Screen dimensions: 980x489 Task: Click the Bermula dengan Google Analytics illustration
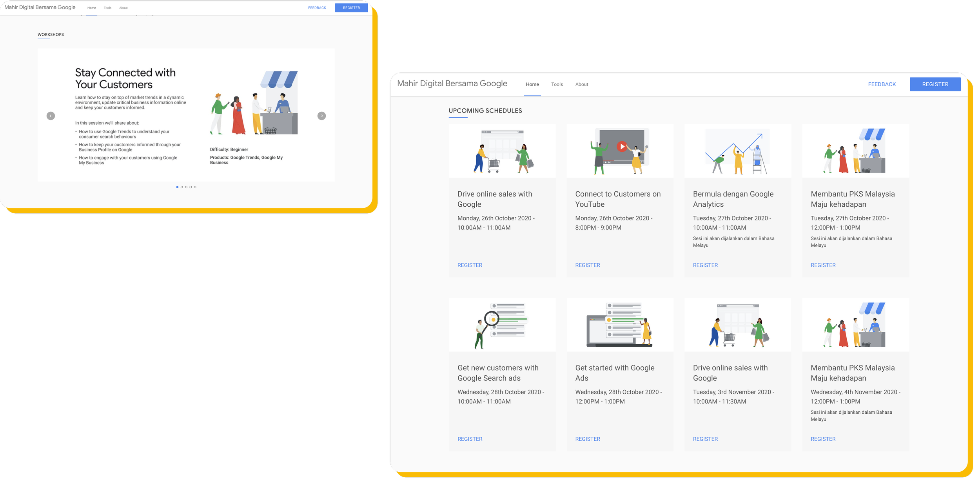(x=737, y=151)
